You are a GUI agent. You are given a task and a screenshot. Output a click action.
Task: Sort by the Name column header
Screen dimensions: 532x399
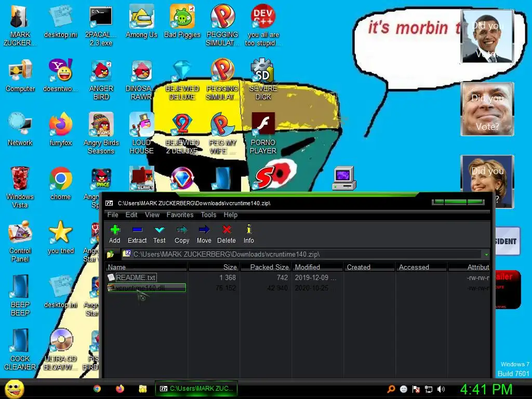(147, 267)
